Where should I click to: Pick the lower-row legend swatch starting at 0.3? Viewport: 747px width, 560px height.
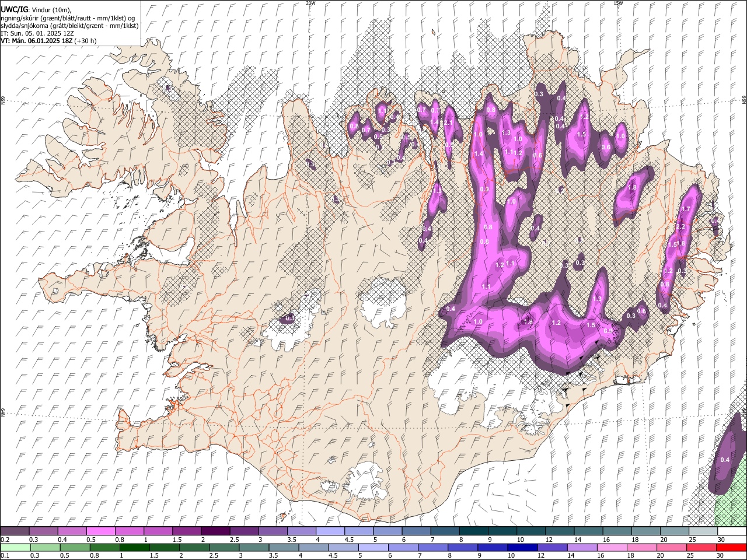click(x=44, y=547)
